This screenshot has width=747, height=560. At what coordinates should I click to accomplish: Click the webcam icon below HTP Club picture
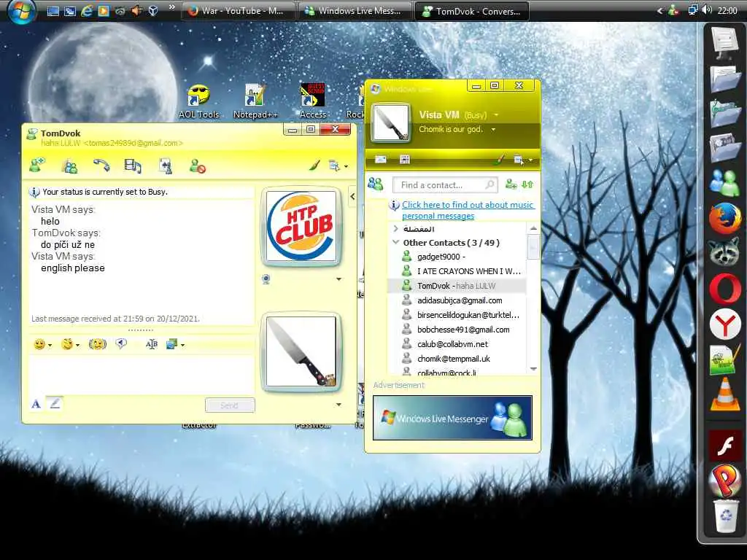click(x=266, y=279)
